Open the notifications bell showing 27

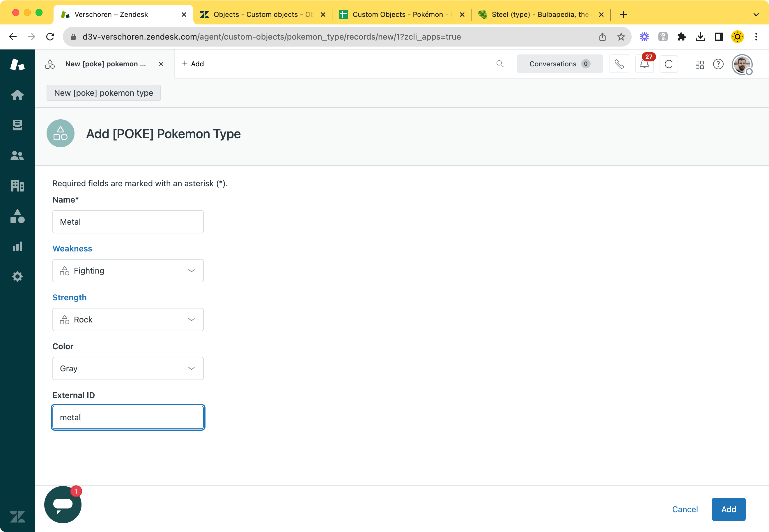[x=644, y=64]
